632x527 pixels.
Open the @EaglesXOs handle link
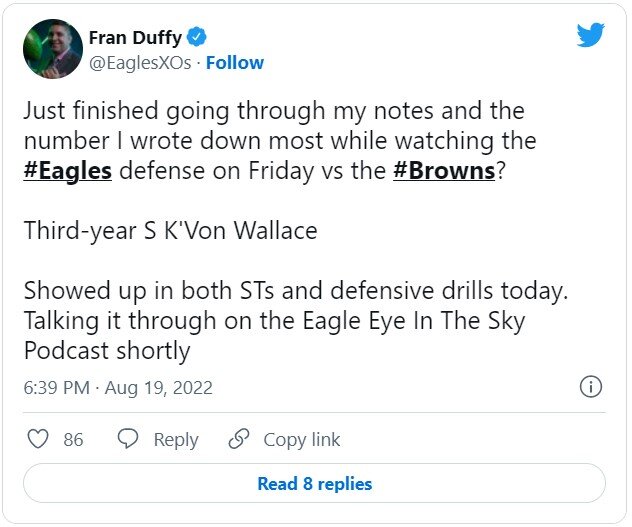(x=137, y=63)
